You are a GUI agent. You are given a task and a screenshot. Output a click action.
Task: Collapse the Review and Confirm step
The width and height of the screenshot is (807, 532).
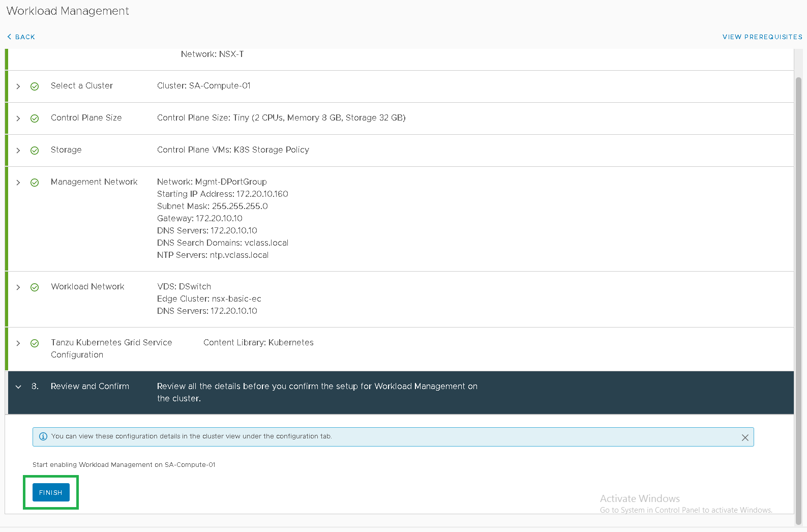click(18, 387)
